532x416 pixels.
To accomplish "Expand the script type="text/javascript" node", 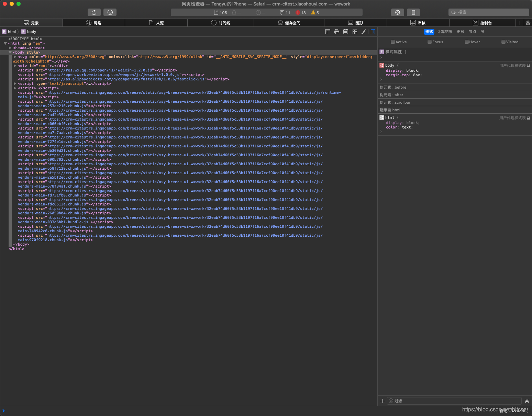I will point(15,84).
